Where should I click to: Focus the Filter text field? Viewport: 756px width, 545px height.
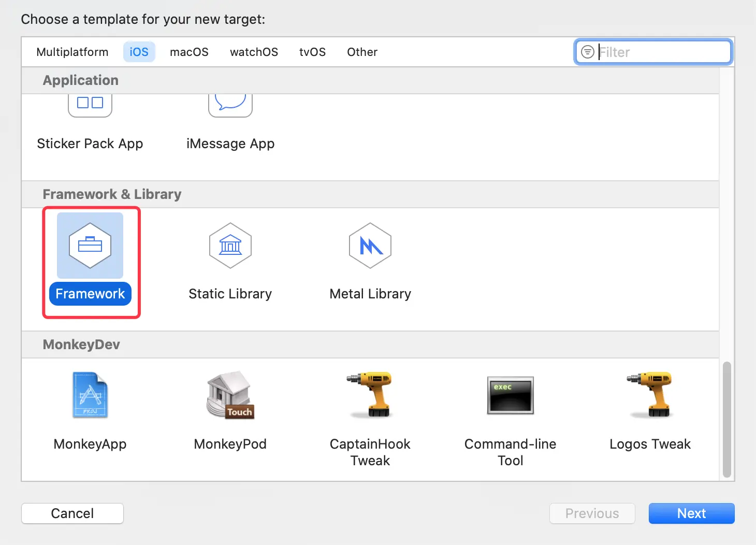pos(653,52)
